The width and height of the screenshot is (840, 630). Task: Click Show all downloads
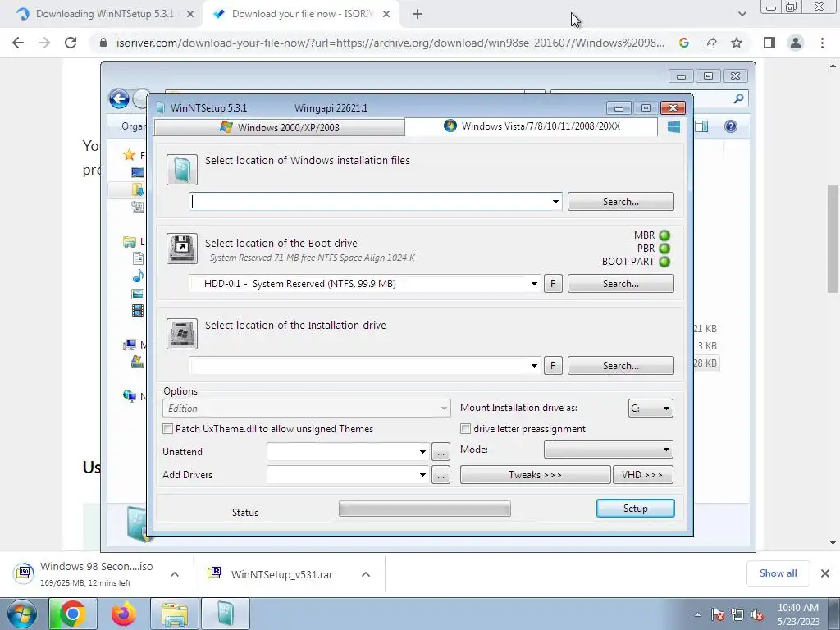tap(778, 573)
